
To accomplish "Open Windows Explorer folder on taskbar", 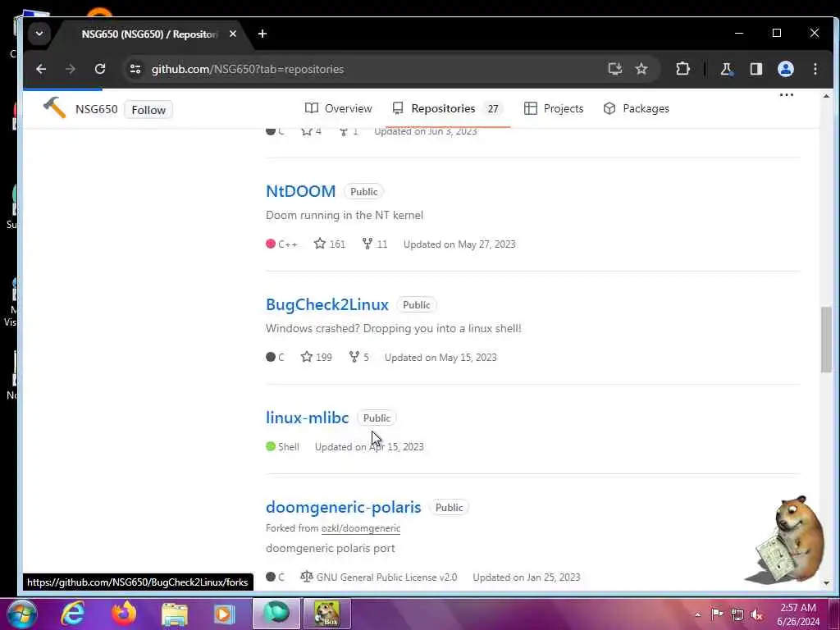I will point(175,614).
